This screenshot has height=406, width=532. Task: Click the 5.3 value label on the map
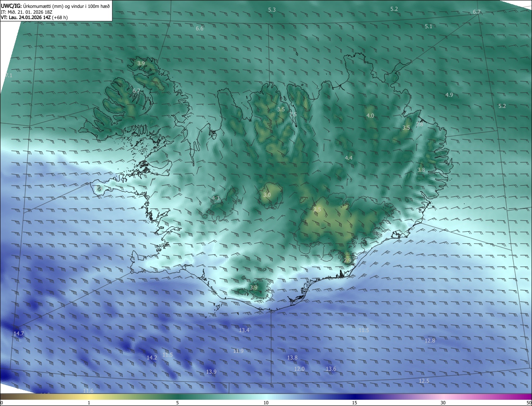272,10
